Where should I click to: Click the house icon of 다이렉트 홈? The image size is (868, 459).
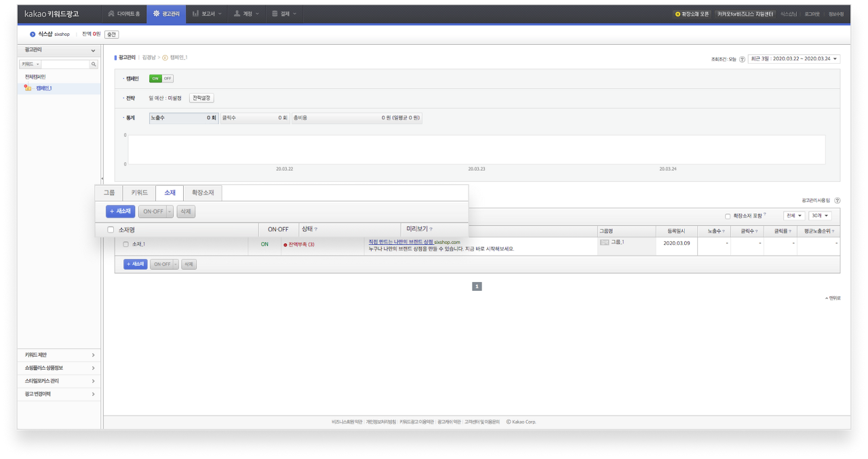pyautogui.click(x=112, y=14)
